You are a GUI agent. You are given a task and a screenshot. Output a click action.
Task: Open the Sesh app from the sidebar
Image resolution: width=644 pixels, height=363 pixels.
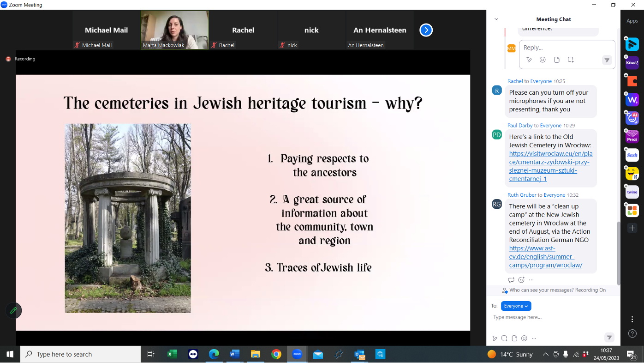(x=632, y=155)
